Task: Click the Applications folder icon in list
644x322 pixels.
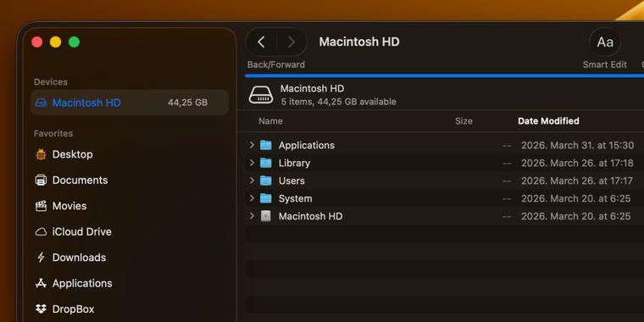Action: click(x=266, y=145)
